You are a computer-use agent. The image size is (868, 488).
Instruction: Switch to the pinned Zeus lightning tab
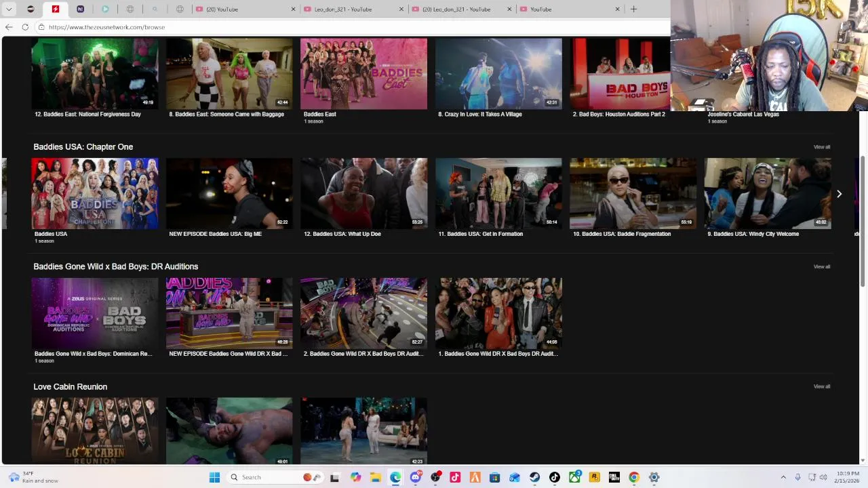click(x=56, y=9)
